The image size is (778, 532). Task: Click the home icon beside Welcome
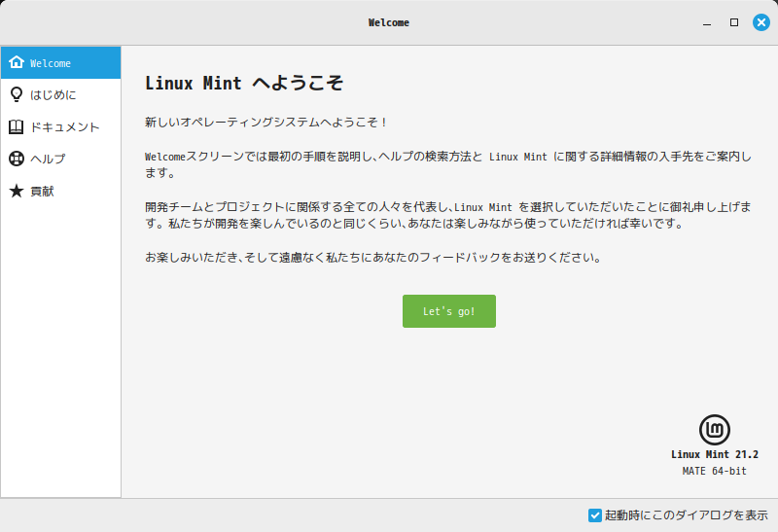17,62
